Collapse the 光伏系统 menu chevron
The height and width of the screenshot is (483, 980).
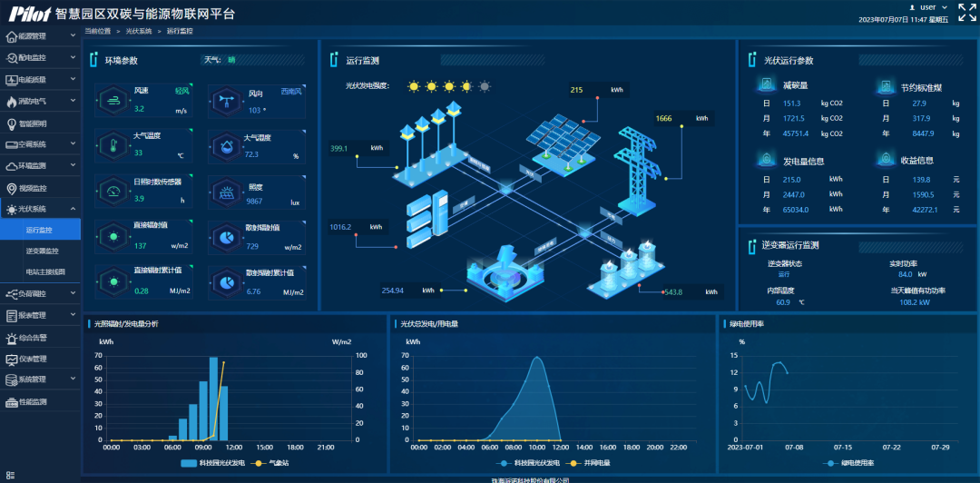[x=73, y=208]
